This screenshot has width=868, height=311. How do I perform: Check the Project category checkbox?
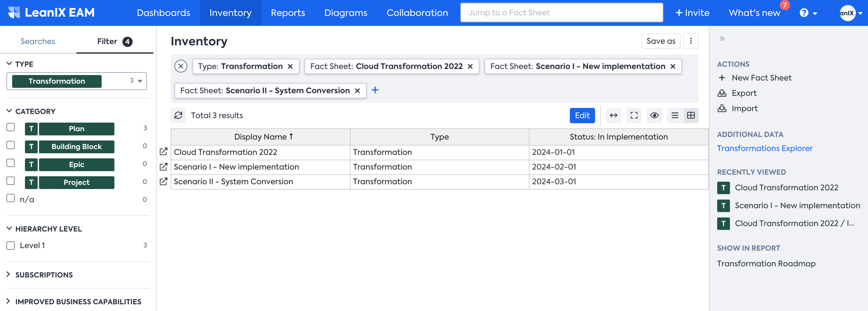click(x=11, y=181)
